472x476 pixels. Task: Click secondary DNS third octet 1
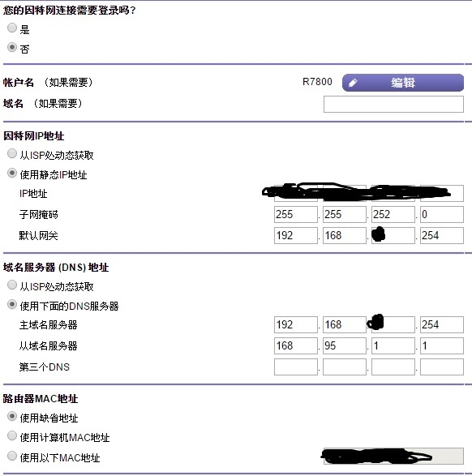pos(393,345)
